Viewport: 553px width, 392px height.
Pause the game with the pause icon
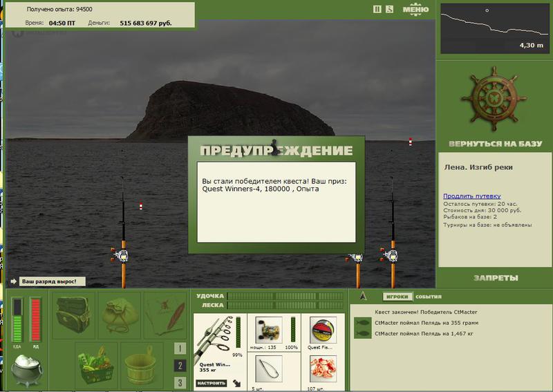[377, 10]
